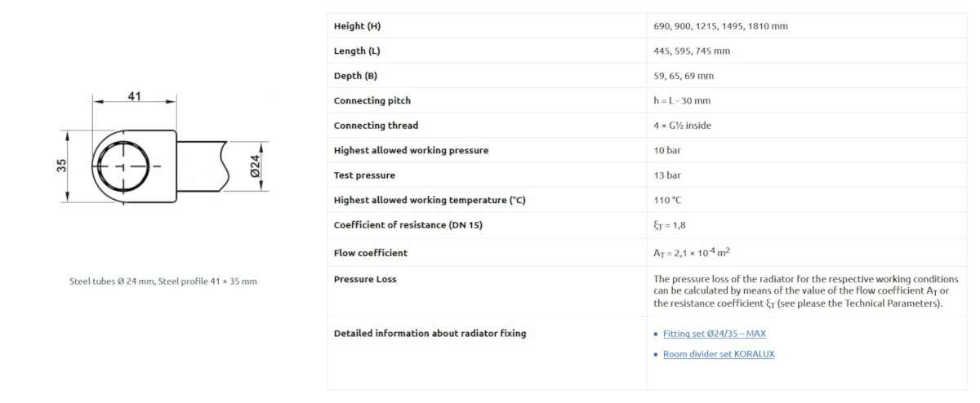Click the Connecting pitch label
The image size is (980, 403).
click(x=372, y=100)
